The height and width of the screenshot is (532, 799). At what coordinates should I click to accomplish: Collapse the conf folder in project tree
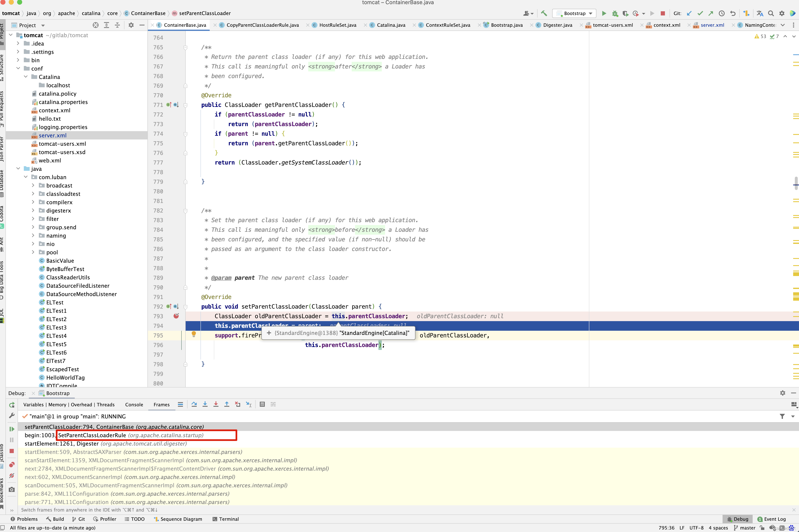coord(18,68)
